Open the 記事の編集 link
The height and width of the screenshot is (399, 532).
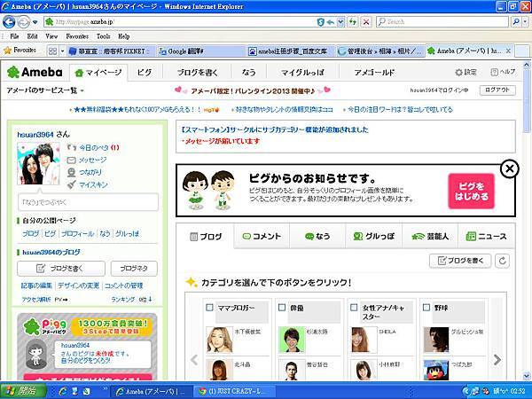pos(36,286)
